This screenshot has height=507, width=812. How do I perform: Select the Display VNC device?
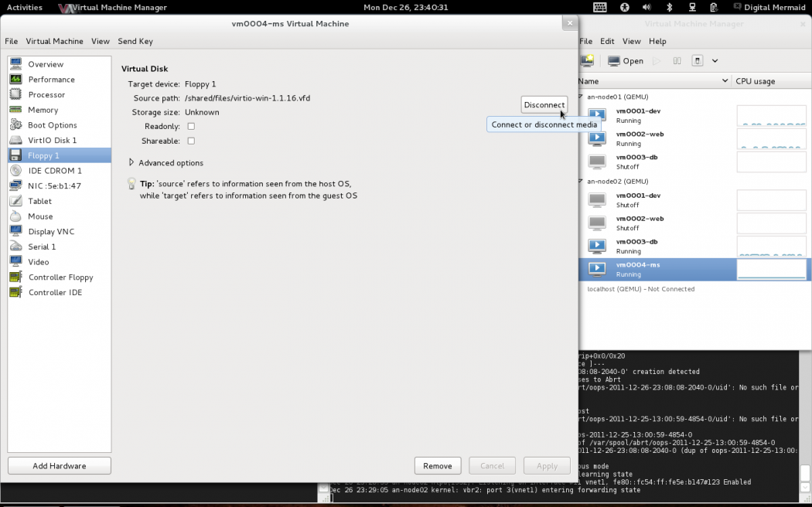(x=51, y=232)
